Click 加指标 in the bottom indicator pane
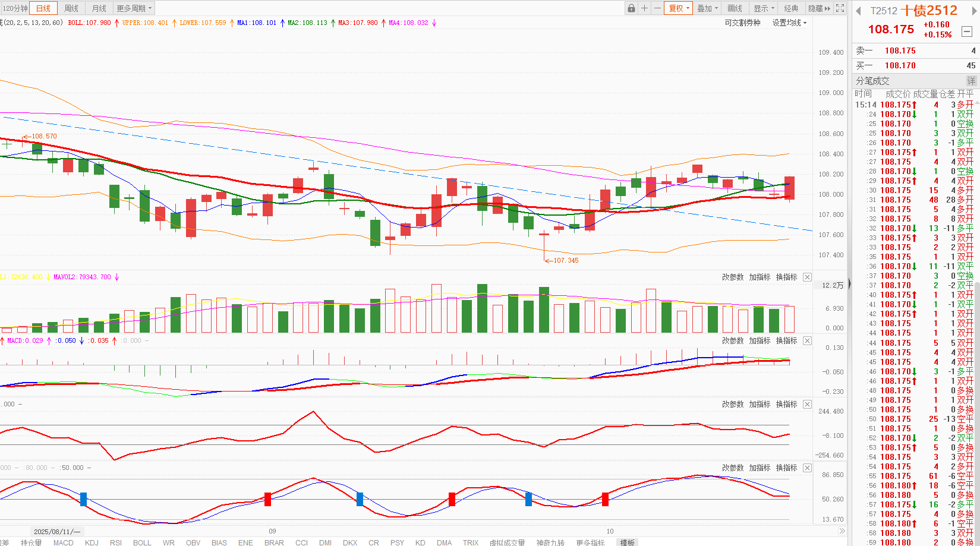 [760, 468]
